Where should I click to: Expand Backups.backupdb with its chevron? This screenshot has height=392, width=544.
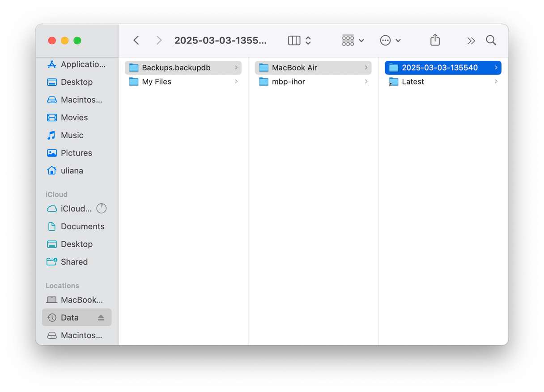click(236, 67)
